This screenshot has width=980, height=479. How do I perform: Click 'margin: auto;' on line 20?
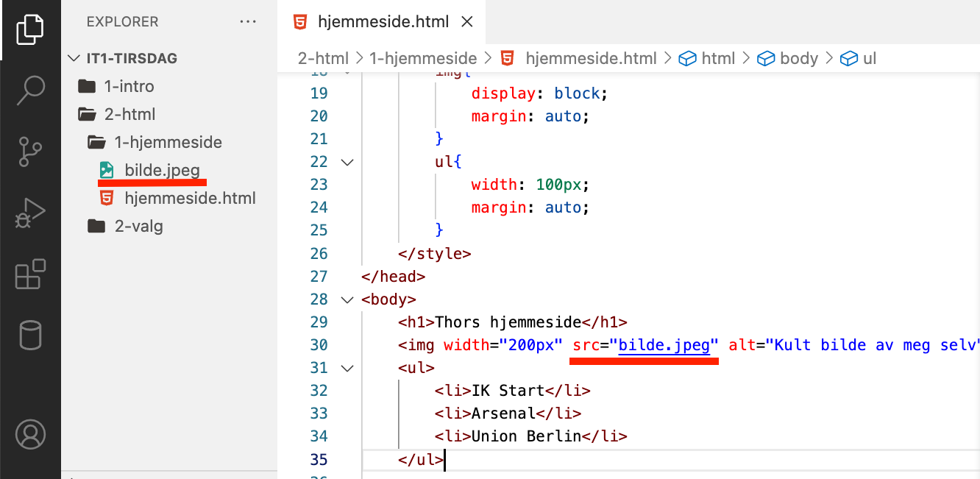(531, 116)
